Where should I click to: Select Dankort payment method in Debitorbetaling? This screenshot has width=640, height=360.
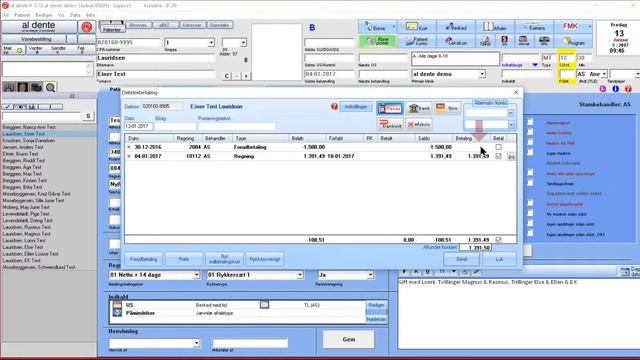pos(390,124)
